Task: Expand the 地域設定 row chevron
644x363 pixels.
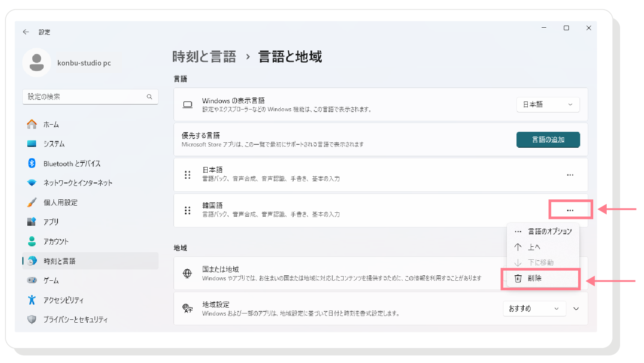Action: pos(576,308)
